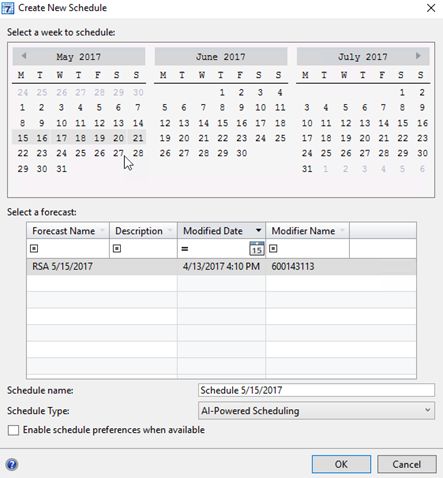Screen dimensions: 443x478
Task: Select May 22 in the calendar
Action: tap(23, 153)
